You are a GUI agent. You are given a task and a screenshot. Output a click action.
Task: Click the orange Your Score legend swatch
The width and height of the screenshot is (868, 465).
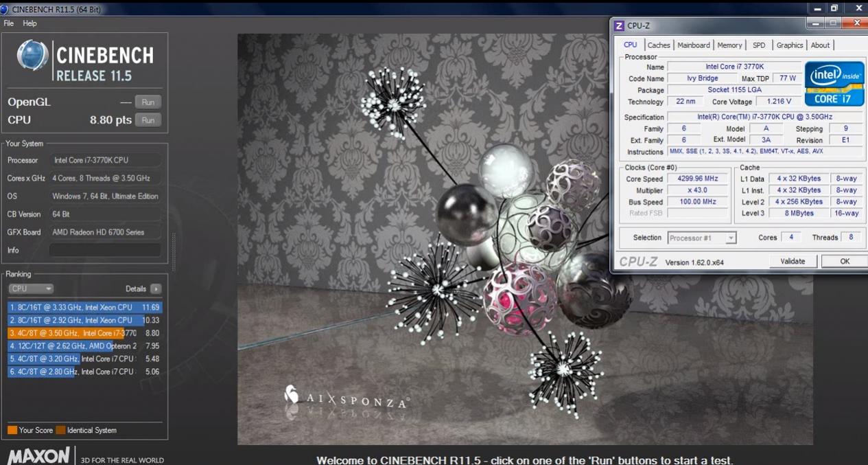[x=12, y=430]
